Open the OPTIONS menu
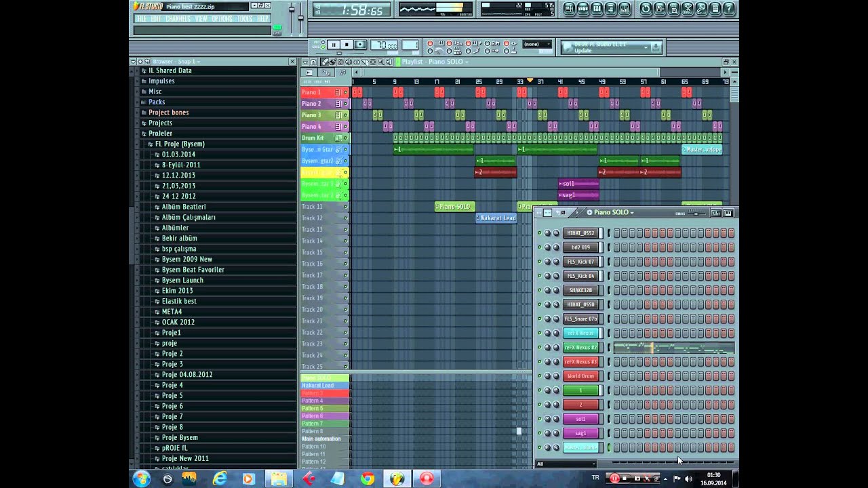The width and height of the screenshot is (868, 488). pyautogui.click(x=222, y=18)
